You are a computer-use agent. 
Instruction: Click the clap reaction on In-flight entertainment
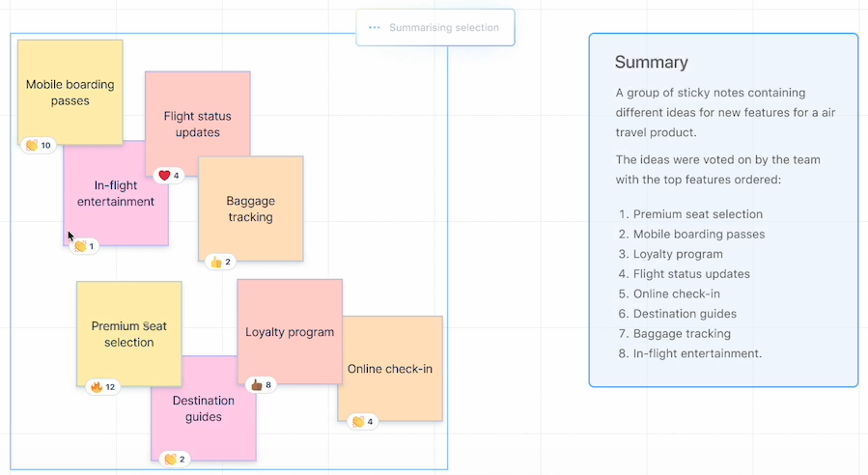(85, 246)
